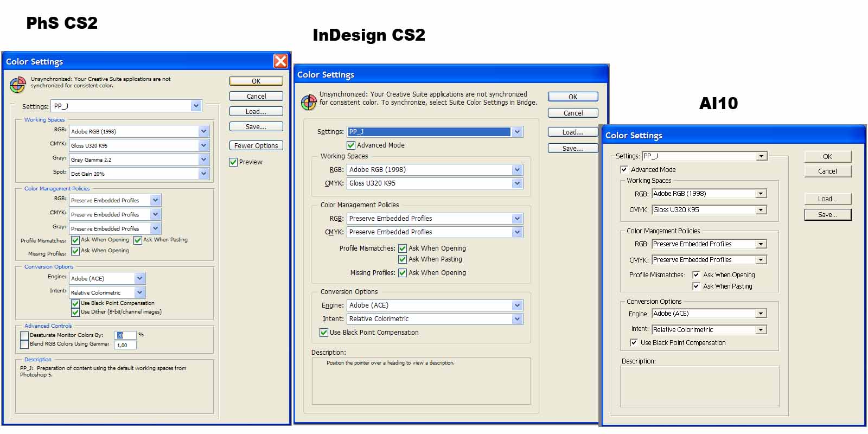Open Photoshop Gray policy dropdown
Viewport: 868px width, 434px height.
click(115, 228)
